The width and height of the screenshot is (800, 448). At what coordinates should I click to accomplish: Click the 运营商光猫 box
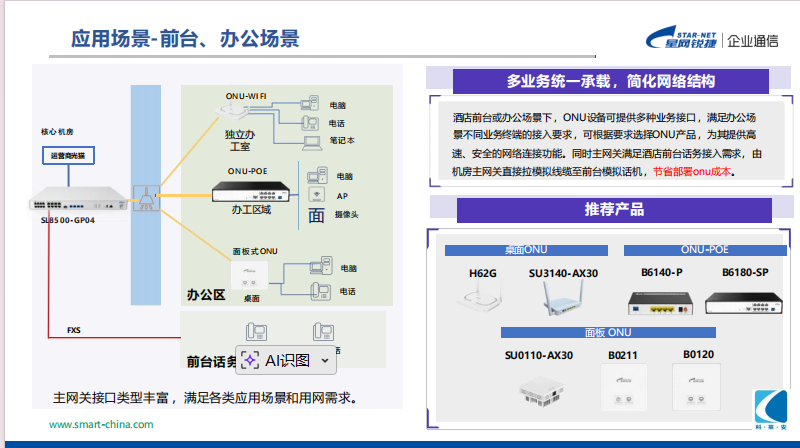coord(67,156)
